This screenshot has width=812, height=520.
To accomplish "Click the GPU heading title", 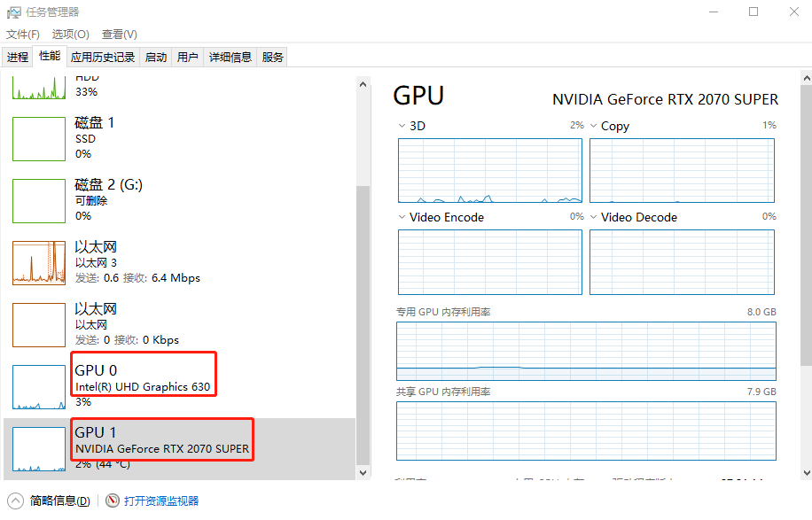I will (x=418, y=96).
